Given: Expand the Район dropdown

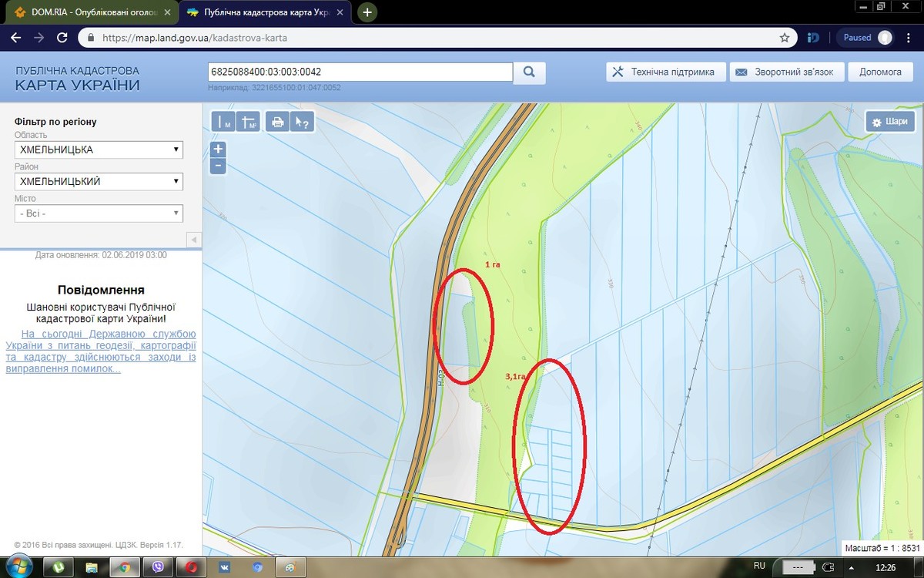Looking at the screenshot, I should (99, 182).
